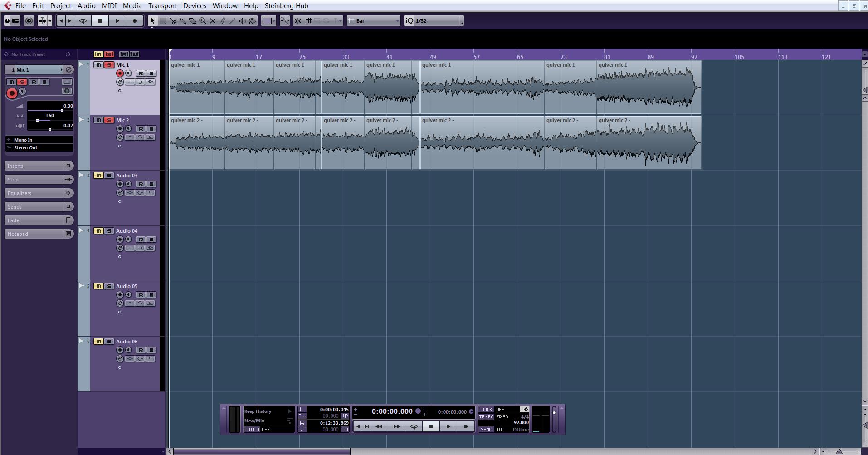
Task: Toggle Snap on the toolbar
Action: tap(298, 21)
